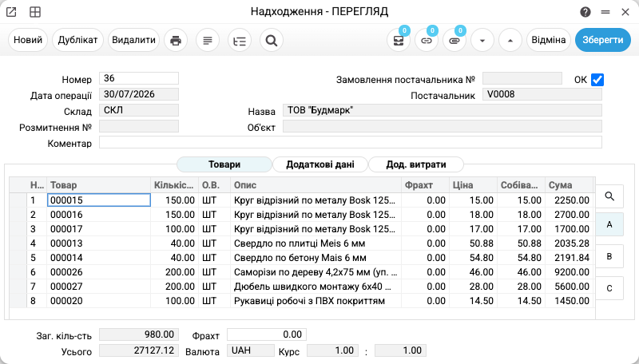Click Заг. кіль-сть field 980.00
Image resolution: width=639 pixels, height=364 pixels.
coord(139,334)
